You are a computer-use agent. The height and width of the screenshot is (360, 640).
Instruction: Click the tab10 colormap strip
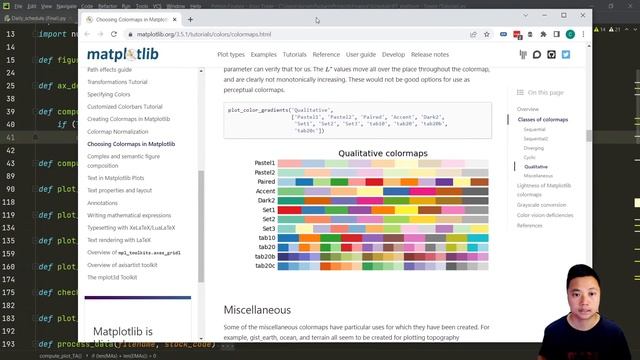point(383,238)
